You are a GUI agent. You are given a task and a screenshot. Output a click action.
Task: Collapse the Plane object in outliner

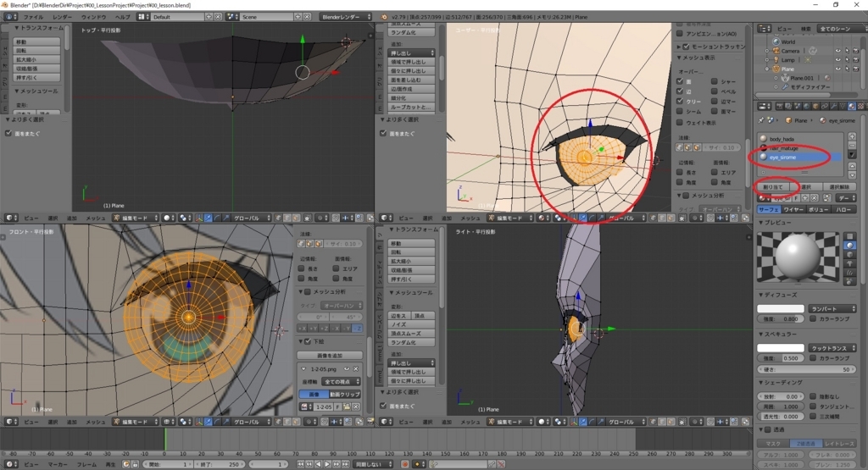(766, 69)
